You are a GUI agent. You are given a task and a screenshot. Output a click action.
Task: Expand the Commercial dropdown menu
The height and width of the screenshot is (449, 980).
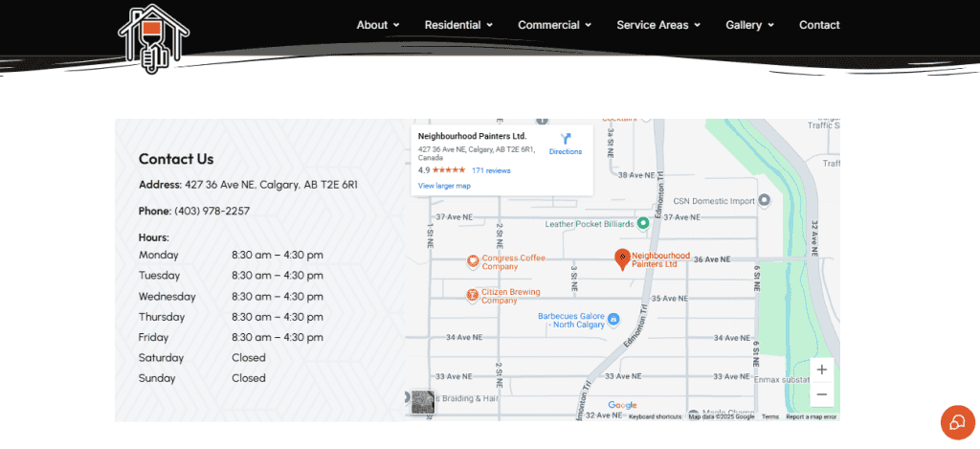[x=554, y=25]
